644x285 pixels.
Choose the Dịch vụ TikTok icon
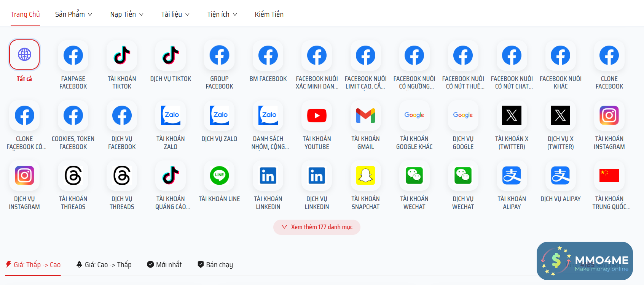[x=171, y=55]
